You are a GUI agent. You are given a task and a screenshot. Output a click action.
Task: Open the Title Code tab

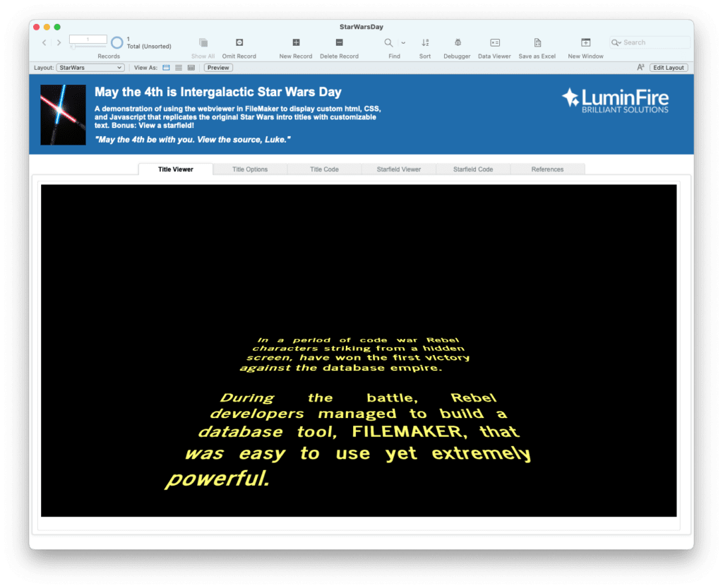(324, 169)
